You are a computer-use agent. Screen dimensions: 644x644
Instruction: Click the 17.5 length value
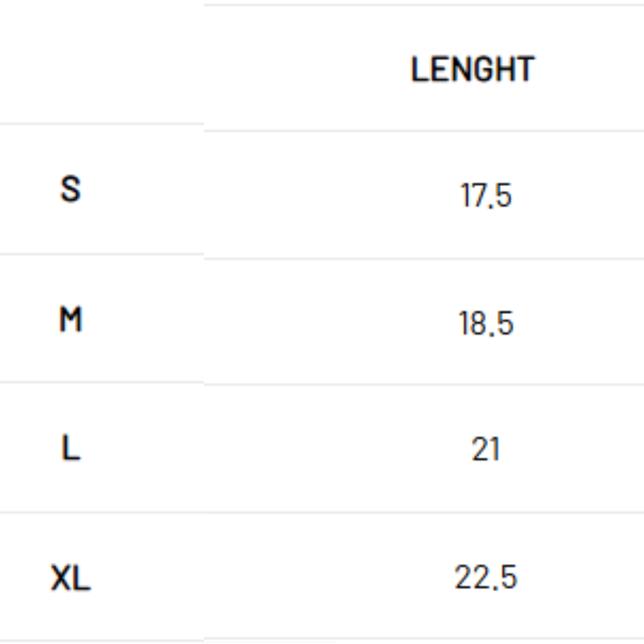pos(485,195)
